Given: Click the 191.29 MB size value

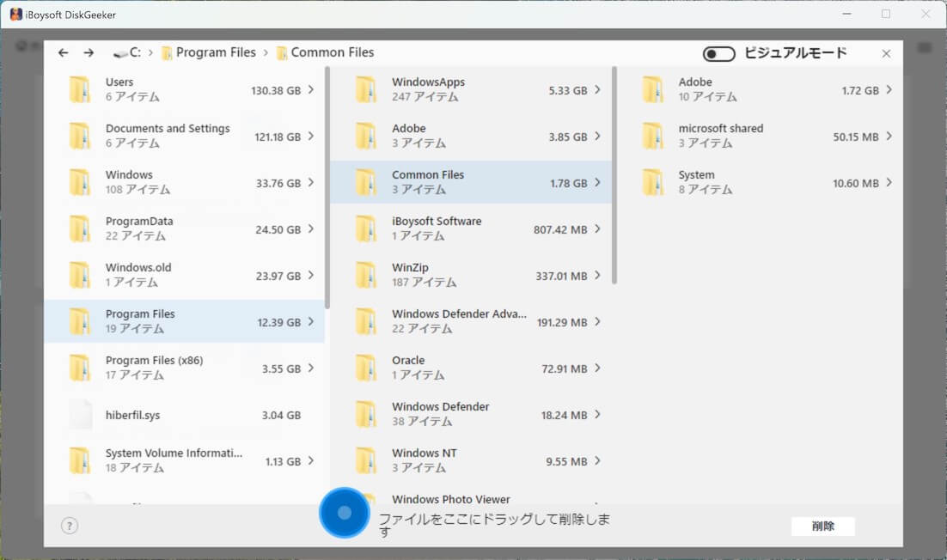Looking at the screenshot, I should pos(562,323).
